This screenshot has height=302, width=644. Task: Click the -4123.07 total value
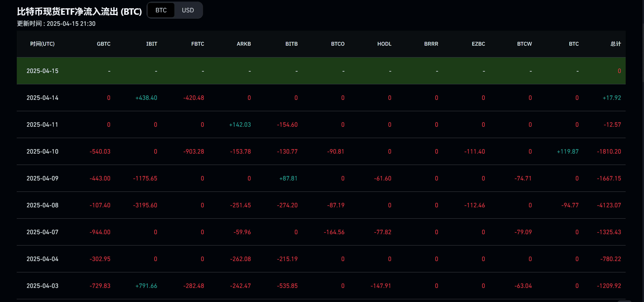609,205
